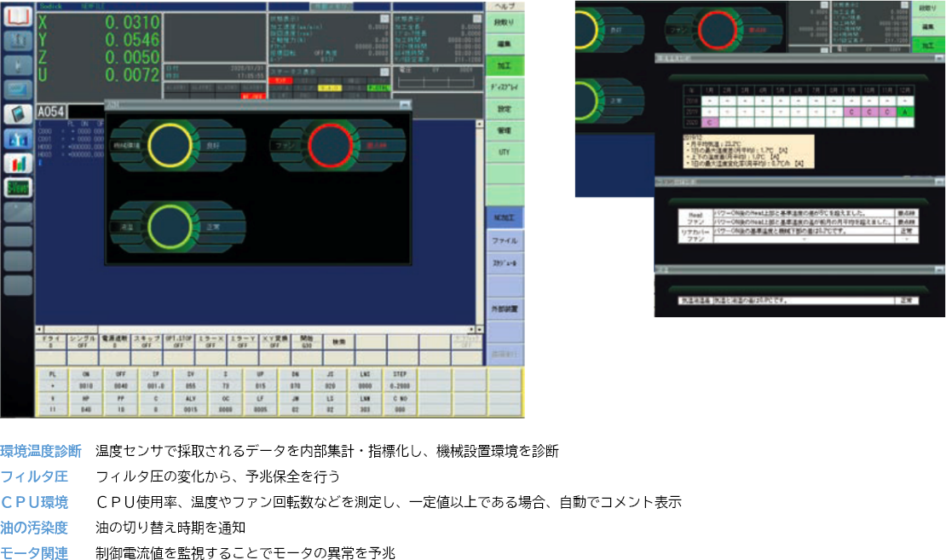Click the A054 program number field

tap(51, 112)
